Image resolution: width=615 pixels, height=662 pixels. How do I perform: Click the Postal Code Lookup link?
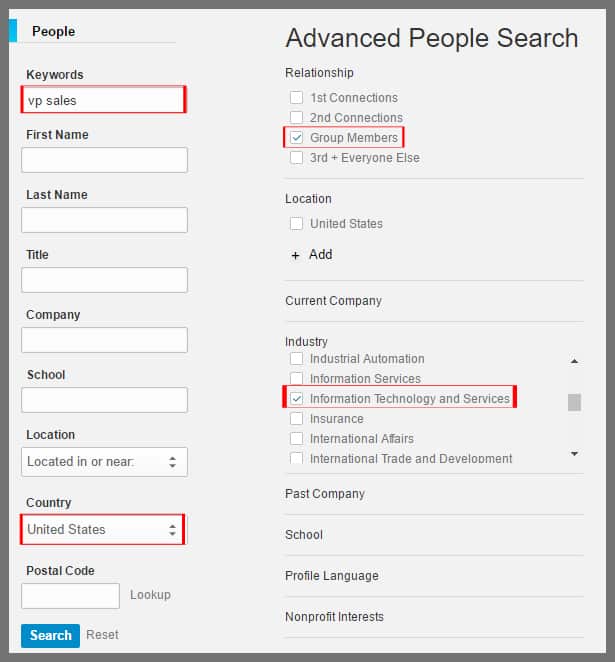tap(150, 595)
